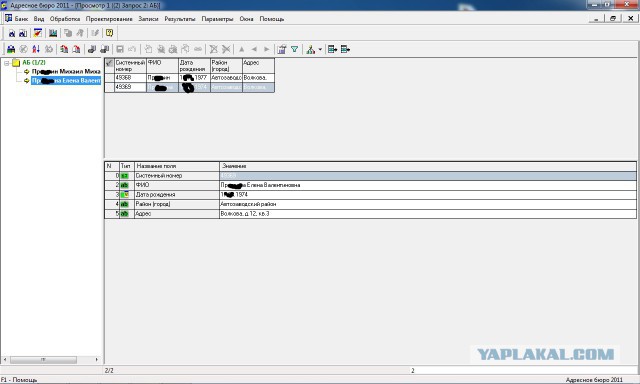The image size is (640, 384).
Task: Open the Результаты menu
Action: 180,19
